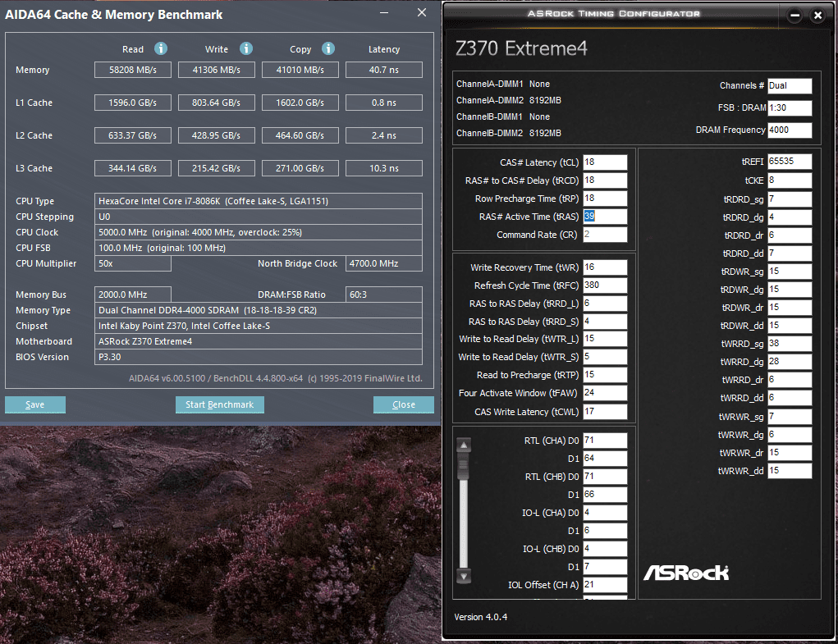Click the tRDRD_sg value field
The width and height of the screenshot is (838, 644).
790,199
